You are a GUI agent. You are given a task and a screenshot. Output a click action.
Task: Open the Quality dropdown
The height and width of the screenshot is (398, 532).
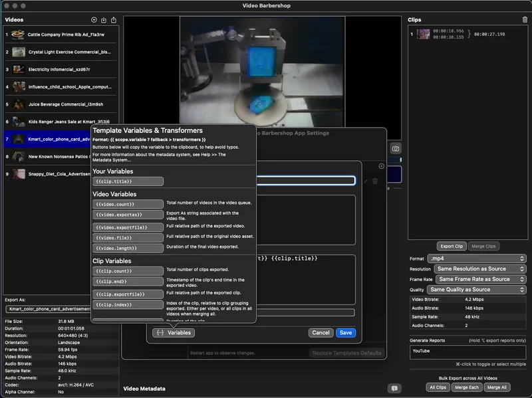(x=477, y=290)
